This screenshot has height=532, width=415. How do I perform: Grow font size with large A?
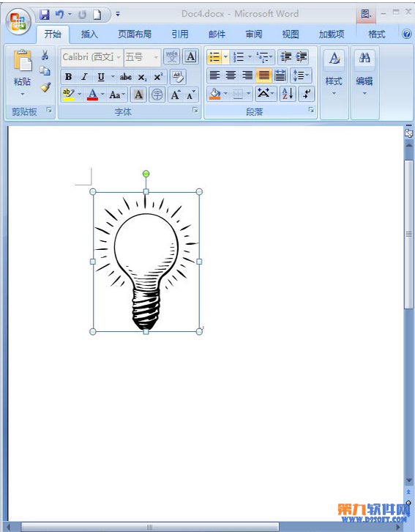pos(175,95)
